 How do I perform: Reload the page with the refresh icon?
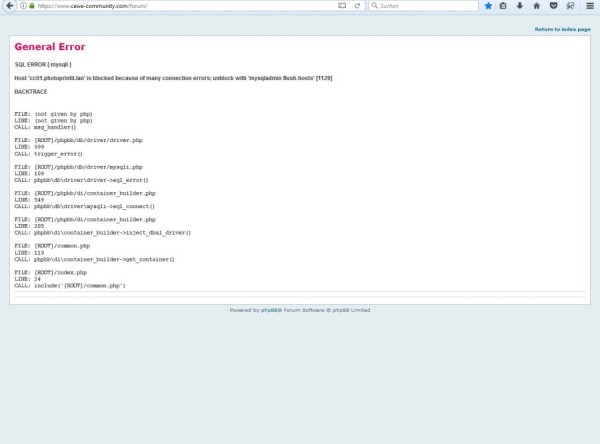coord(357,6)
